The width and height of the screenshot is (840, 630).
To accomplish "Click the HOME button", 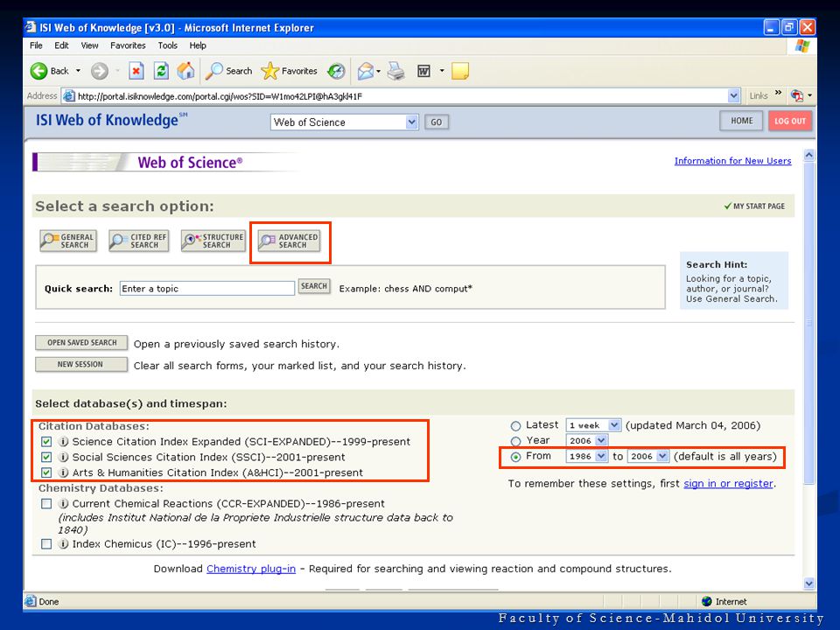I will [741, 121].
